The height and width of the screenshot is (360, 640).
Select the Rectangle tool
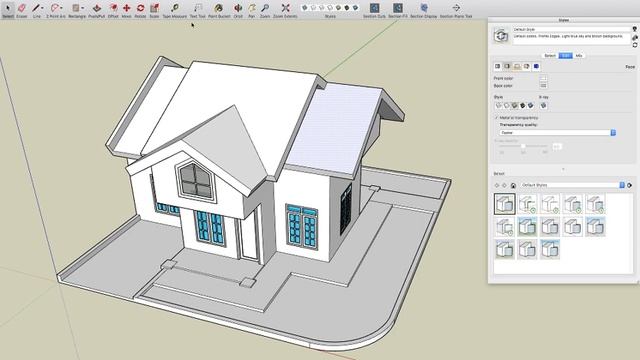[x=76, y=8]
